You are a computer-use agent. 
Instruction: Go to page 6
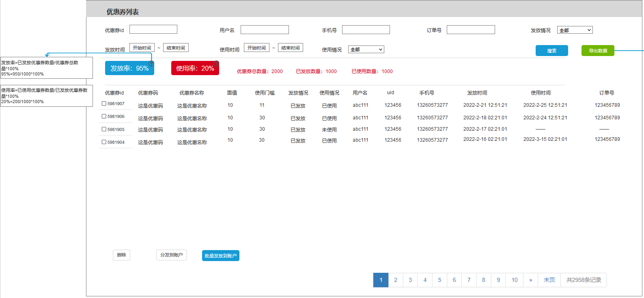[x=454, y=280]
